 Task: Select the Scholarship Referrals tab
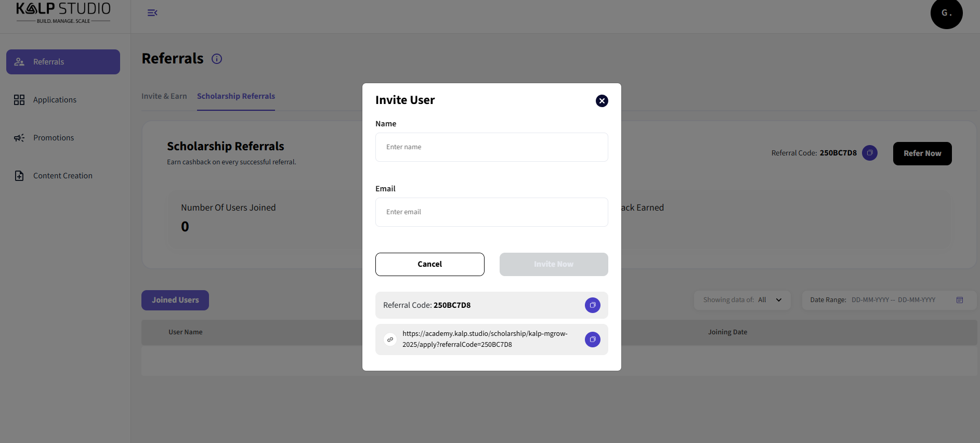pos(236,96)
